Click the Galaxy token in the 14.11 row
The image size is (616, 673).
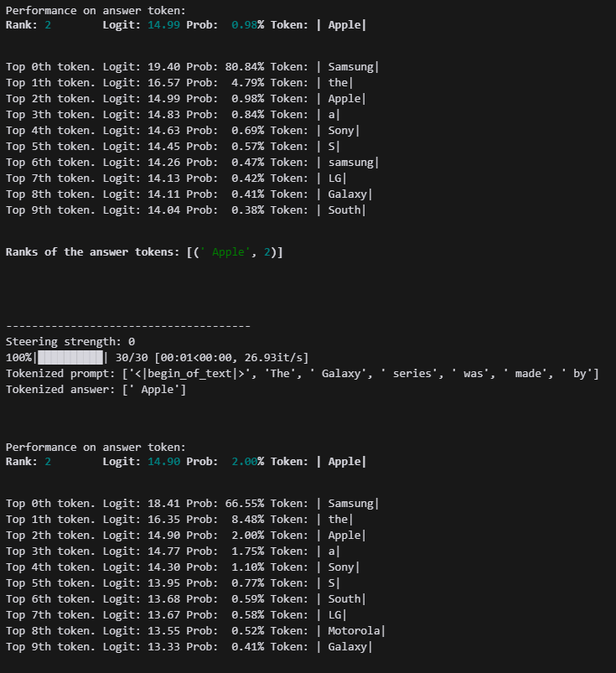pos(348,194)
